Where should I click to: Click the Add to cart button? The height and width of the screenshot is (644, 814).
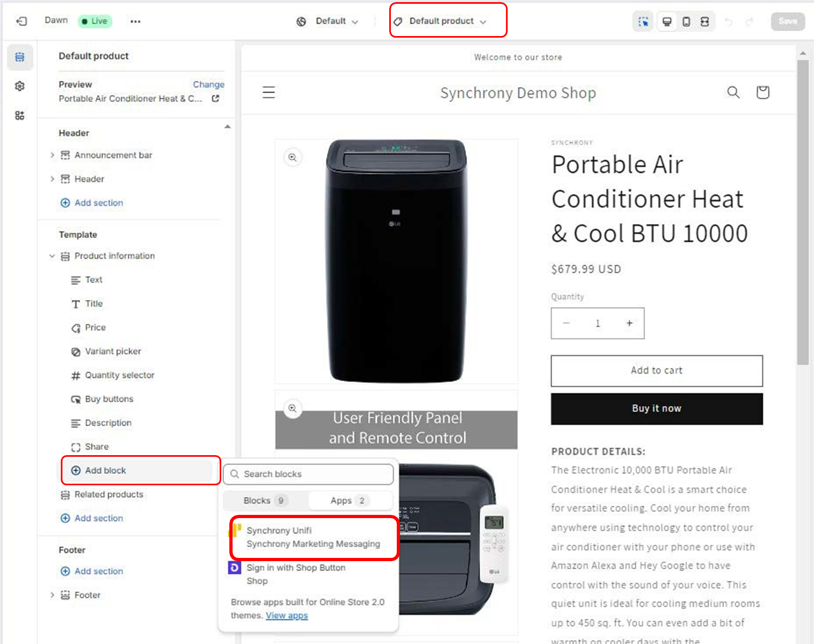coord(657,371)
